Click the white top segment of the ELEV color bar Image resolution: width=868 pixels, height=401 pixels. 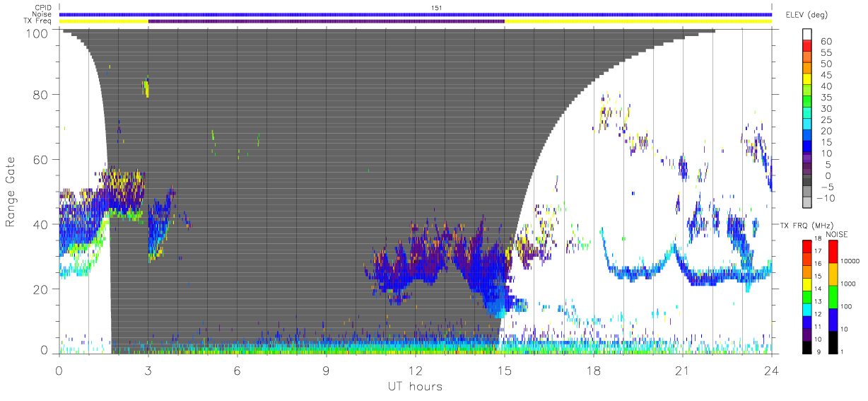point(807,35)
